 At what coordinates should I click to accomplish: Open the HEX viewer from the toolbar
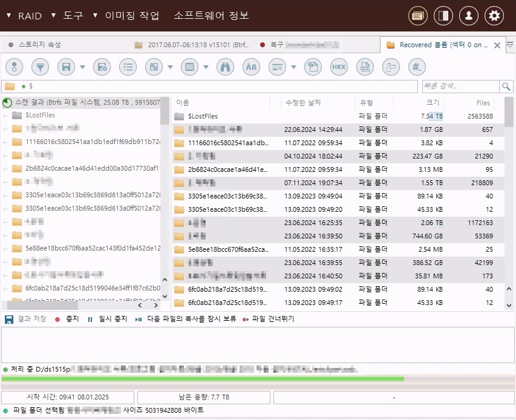(x=339, y=67)
